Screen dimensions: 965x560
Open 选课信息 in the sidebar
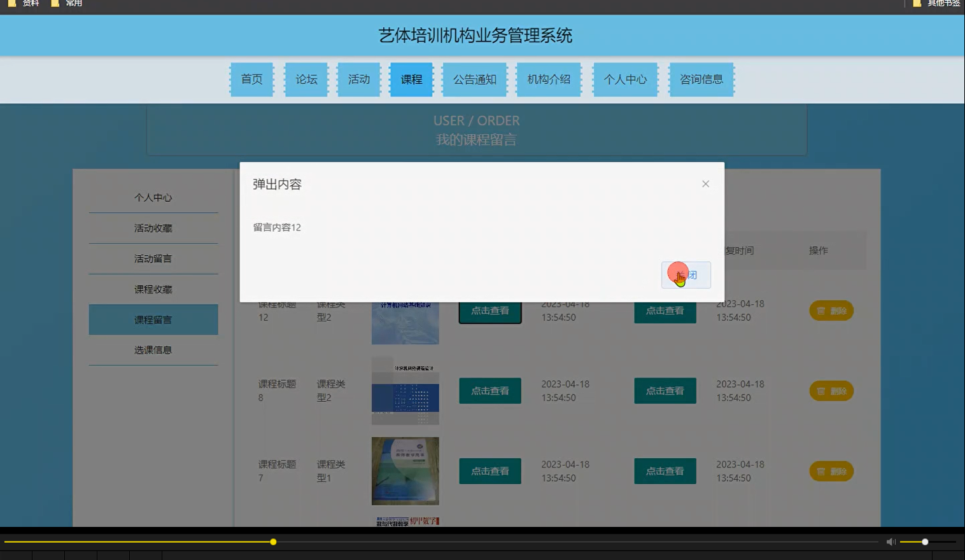(153, 349)
